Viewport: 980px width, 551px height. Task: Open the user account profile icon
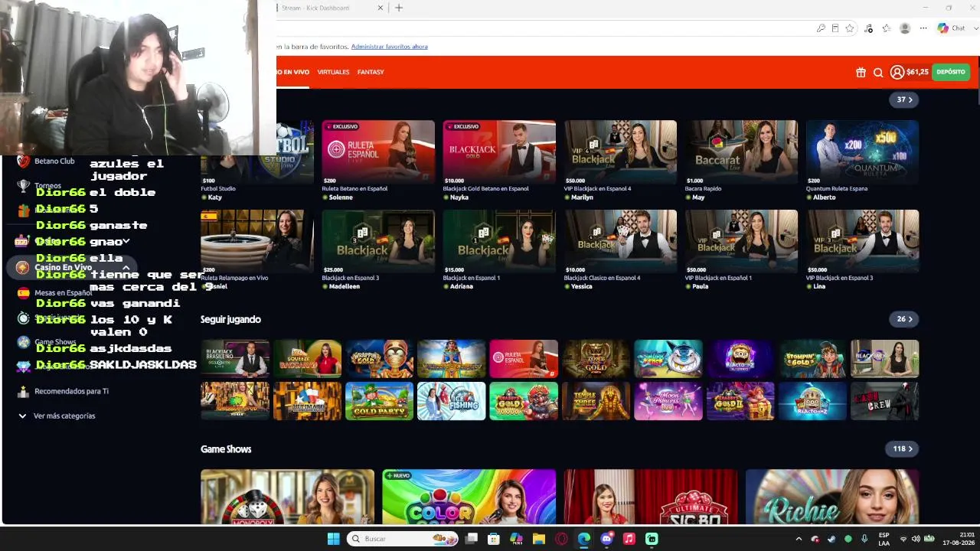pos(897,73)
